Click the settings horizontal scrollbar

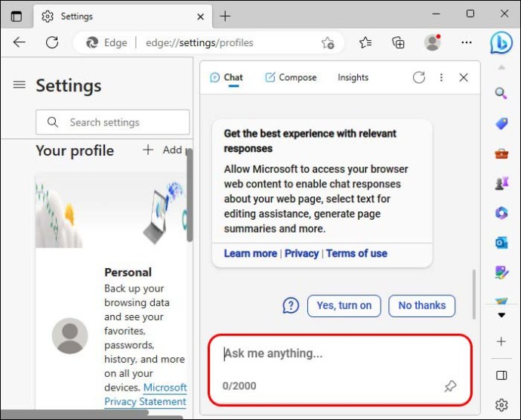coord(75,413)
